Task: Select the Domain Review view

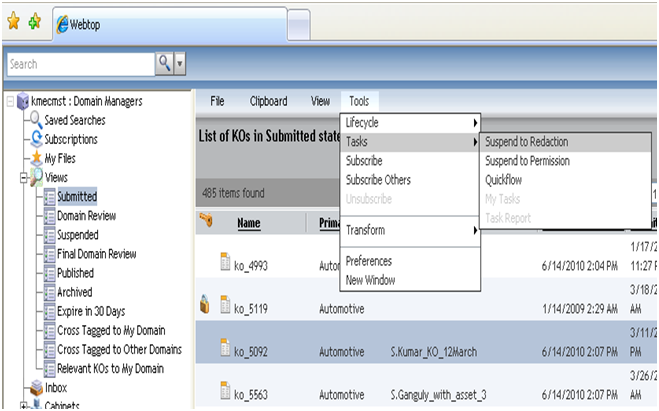Action: [x=87, y=216]
